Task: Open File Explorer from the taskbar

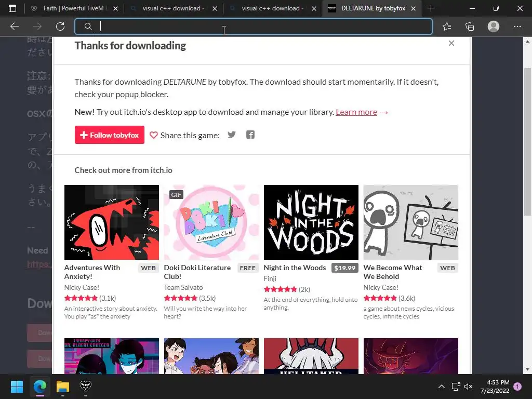Action: [63, 387]
